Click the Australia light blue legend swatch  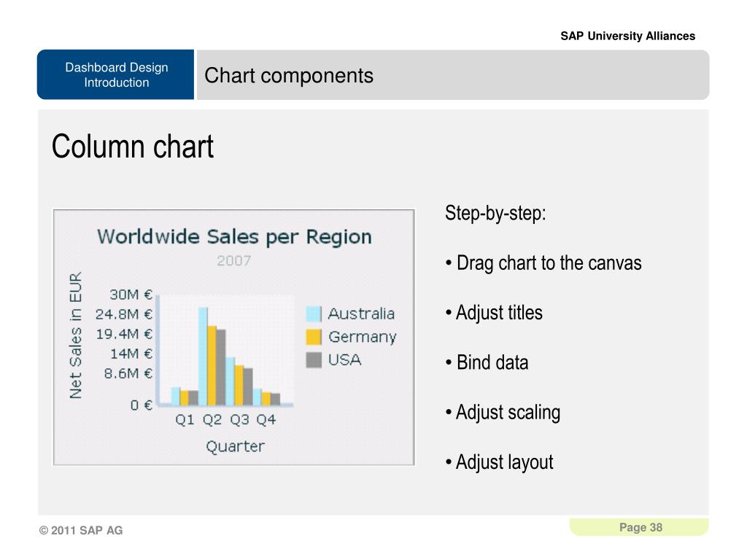(314, 314)
